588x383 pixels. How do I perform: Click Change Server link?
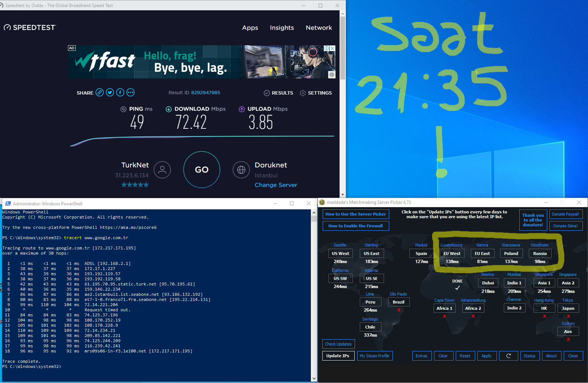[x=276, y=185]
